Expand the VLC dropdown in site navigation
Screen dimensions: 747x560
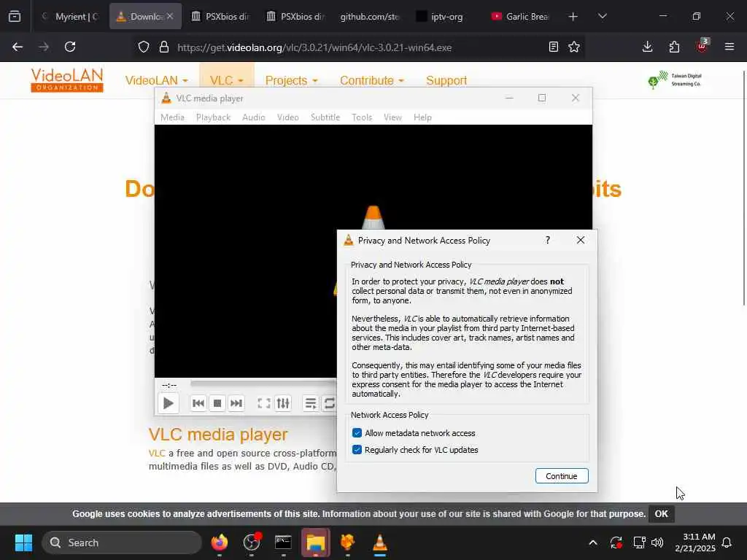point(226,80)
